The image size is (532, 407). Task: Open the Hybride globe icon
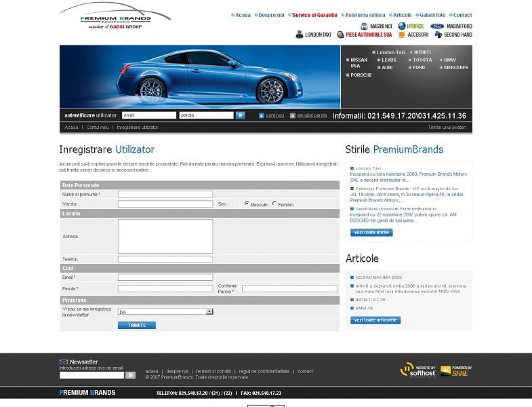[x=402, y=26]
